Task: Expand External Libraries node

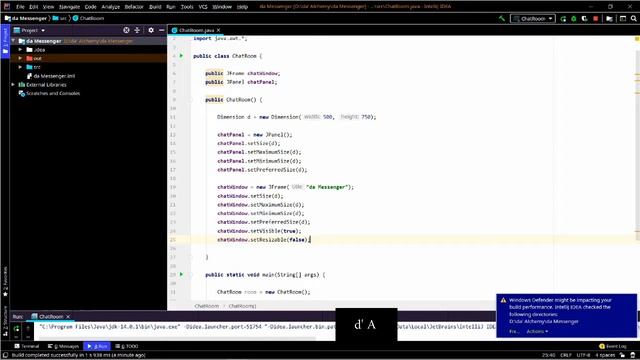Action: pyautogui.click(x=13, y=85)
